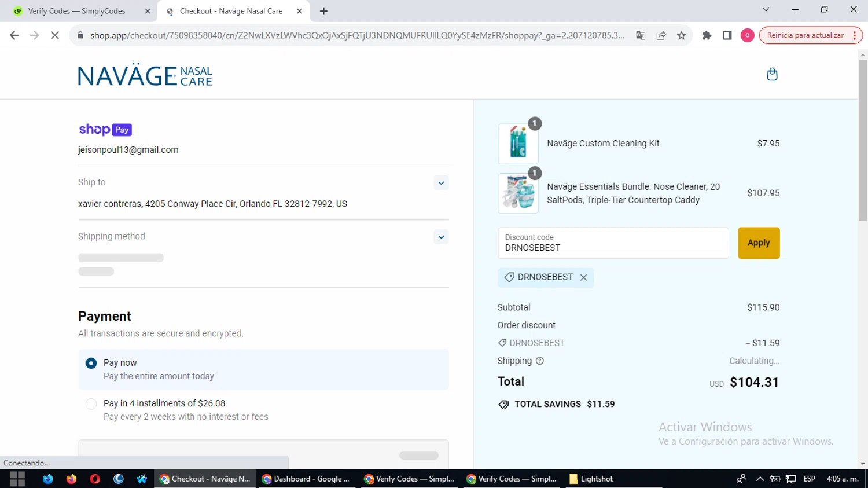Open the Chrome tab search dropdown
This screenshot has width=868, height=488.
tap(766, 9)
